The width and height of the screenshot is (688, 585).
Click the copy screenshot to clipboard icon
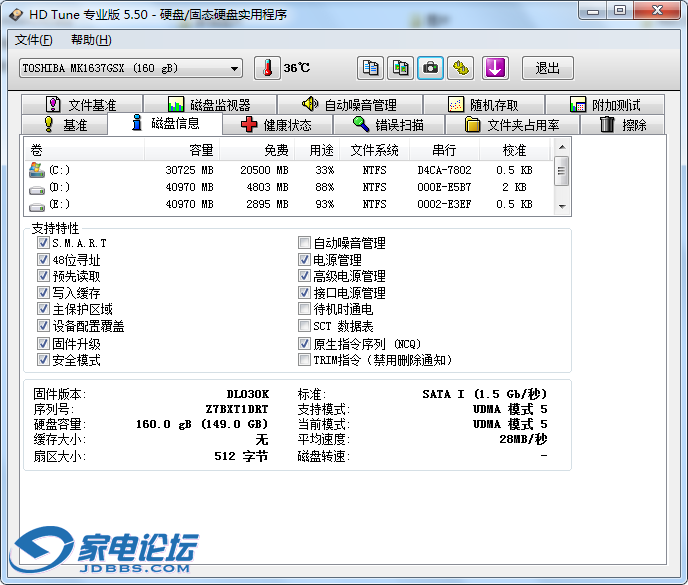click(x=401, y=68)
